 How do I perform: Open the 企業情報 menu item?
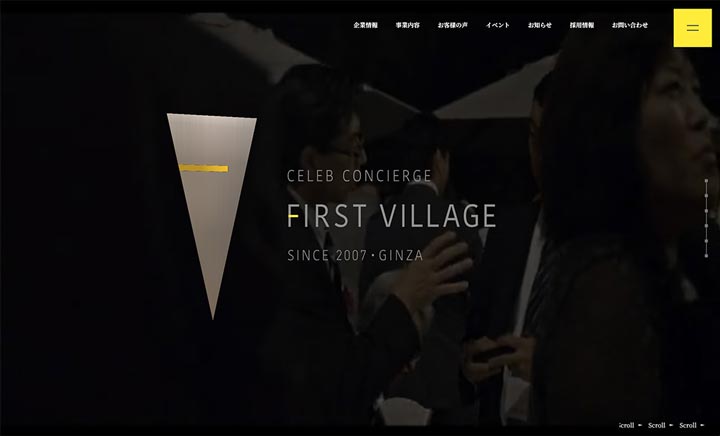366,25
